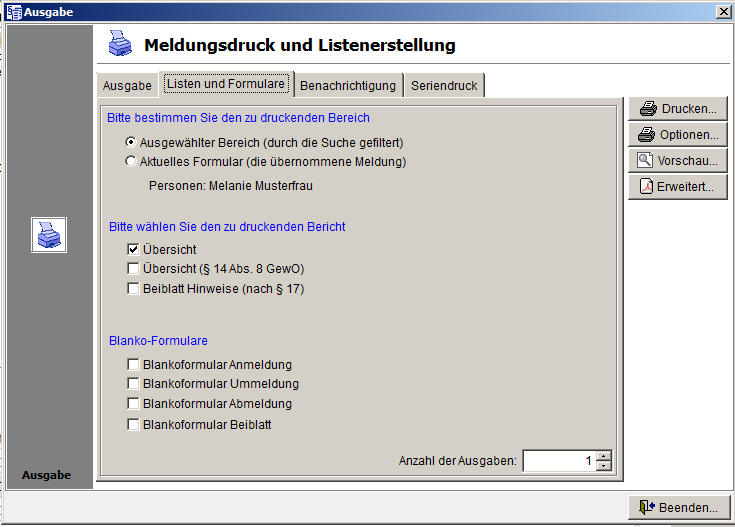This screenshot has height=527, width=735.
Task: Click the Anzahl der Ausgaben number field
Action: [558, 461]
